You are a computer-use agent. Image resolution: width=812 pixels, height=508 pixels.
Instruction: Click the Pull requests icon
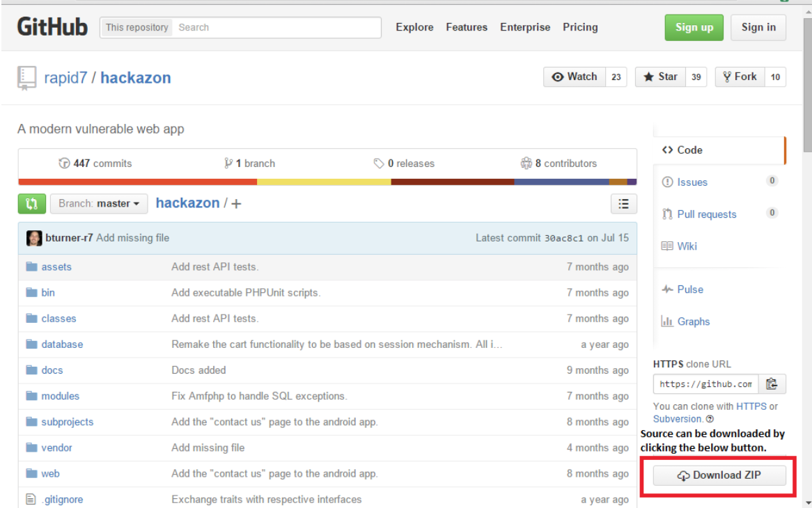(667, 214)
